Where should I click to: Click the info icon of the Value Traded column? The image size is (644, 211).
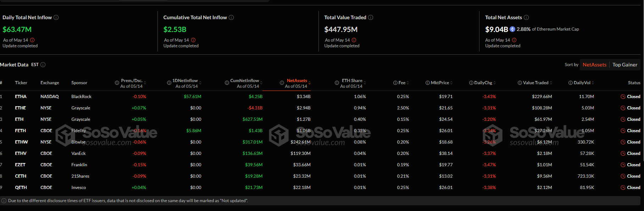click(x=520, y=83)
